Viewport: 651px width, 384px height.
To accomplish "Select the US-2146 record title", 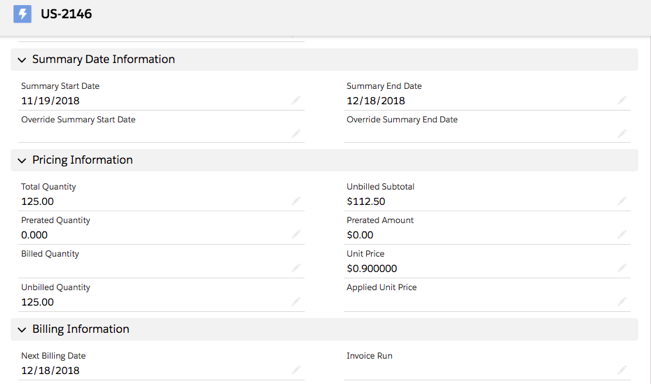I will pyautogui.click(x=66, y=14).
